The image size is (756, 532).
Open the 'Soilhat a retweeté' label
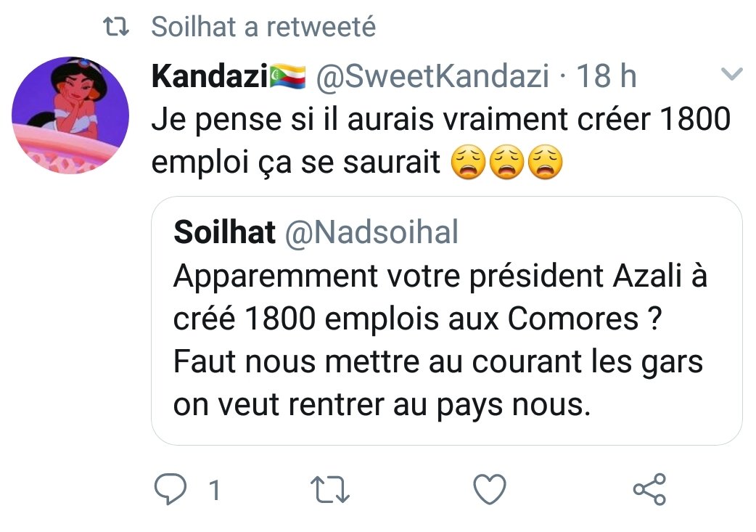click(x=263, y=27)
